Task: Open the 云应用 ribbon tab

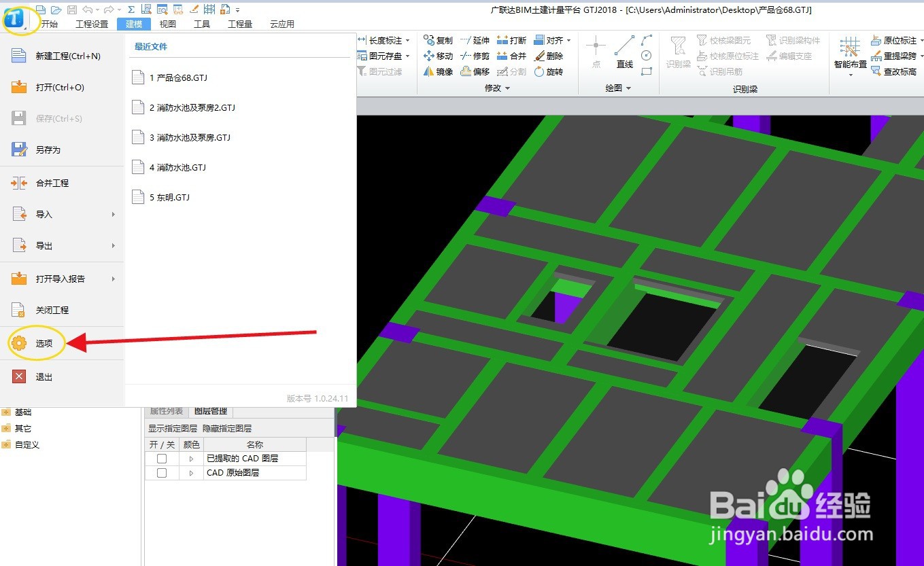Action: pyautogui.click(x=282, y=24)
